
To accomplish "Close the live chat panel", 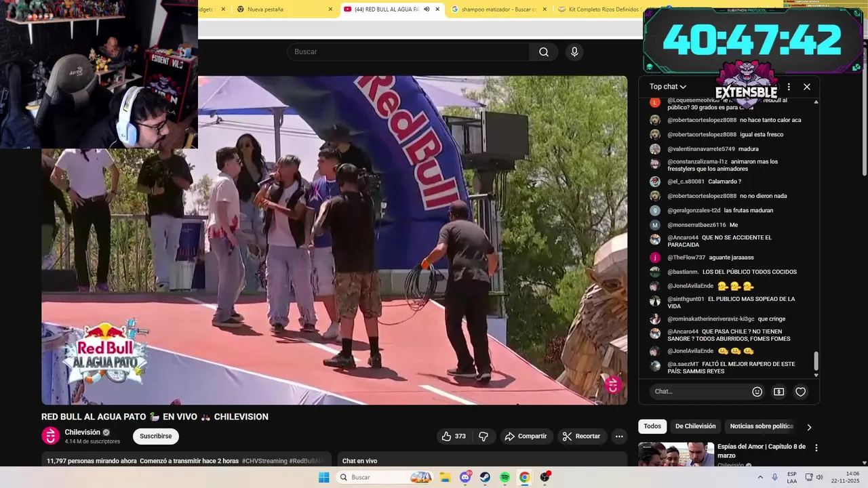I will [x=807, y=87].
